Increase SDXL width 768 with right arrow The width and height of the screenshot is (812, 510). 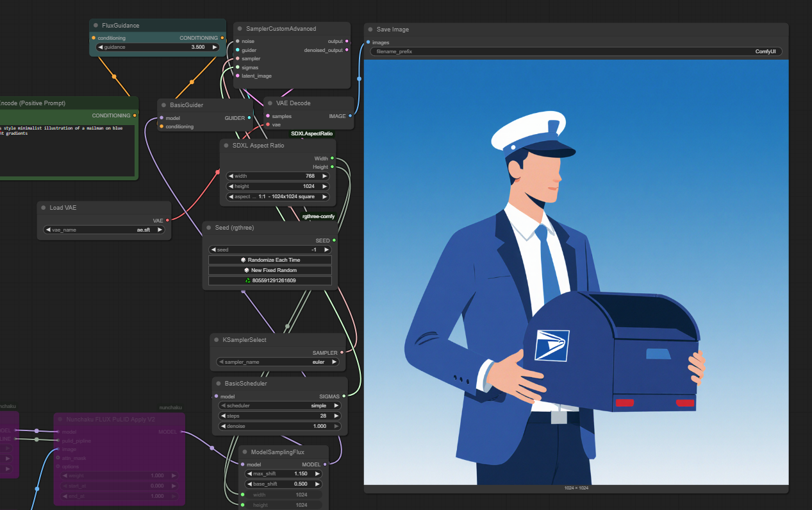point(324,176)
